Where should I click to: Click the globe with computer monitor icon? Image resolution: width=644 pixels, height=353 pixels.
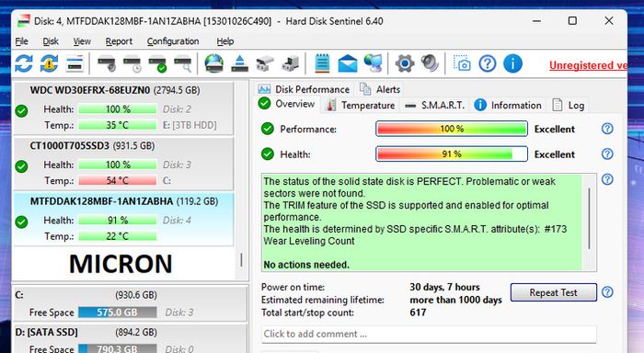[373, 64]
